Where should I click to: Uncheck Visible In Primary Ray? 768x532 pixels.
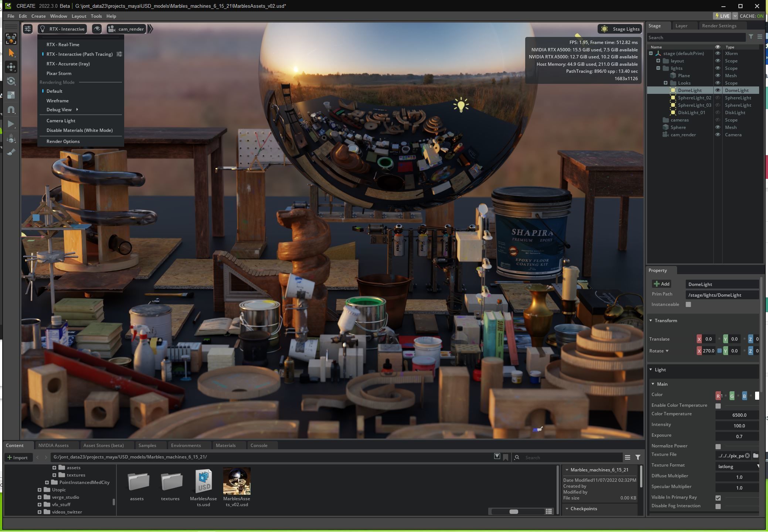pyautogui.click(x=718, y=498)
